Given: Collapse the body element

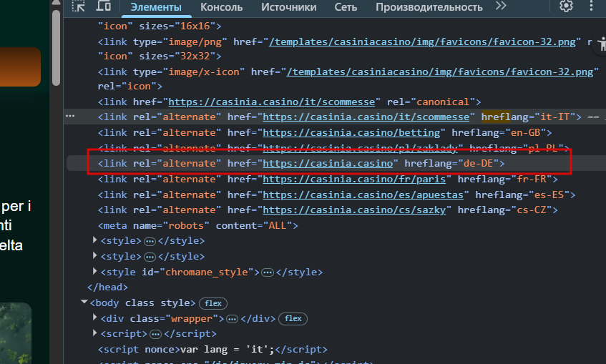Looking at the screenshot, I should coord(84,302).
